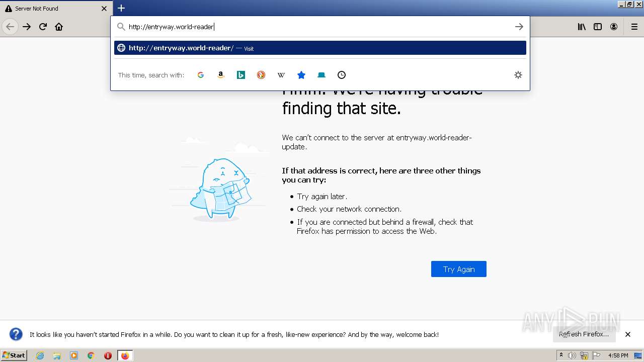Search this time with Bing
This screenshot has height=362, width=644.
[x=241, y=75]
